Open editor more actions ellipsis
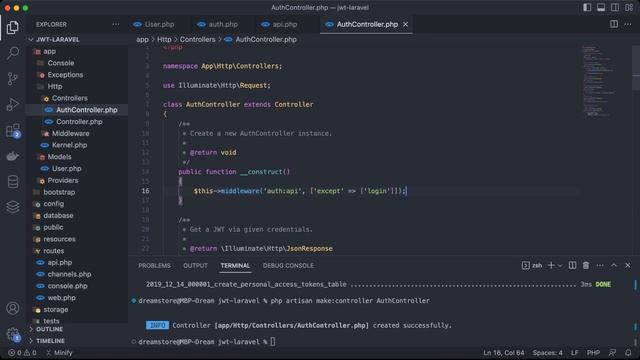 [x=628, y=24]
